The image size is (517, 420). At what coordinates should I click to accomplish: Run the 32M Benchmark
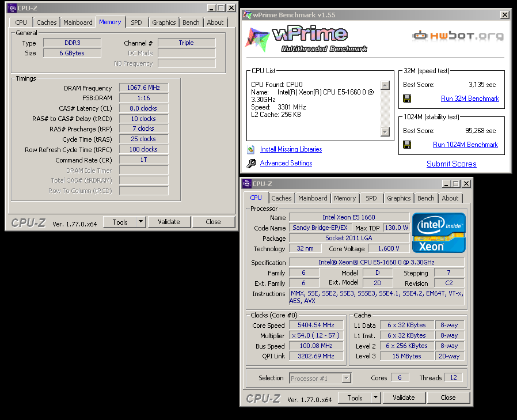coord(470,99)
